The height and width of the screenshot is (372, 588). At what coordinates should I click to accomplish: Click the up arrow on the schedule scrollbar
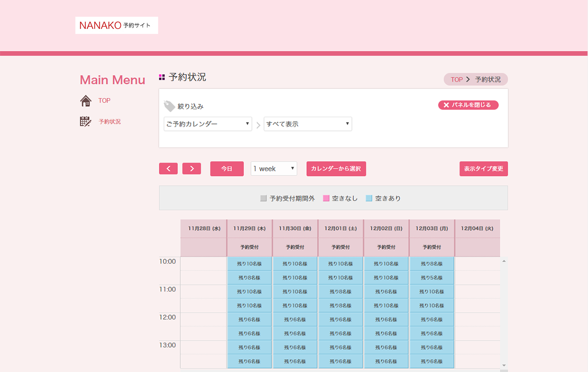[x=504, y=261]
